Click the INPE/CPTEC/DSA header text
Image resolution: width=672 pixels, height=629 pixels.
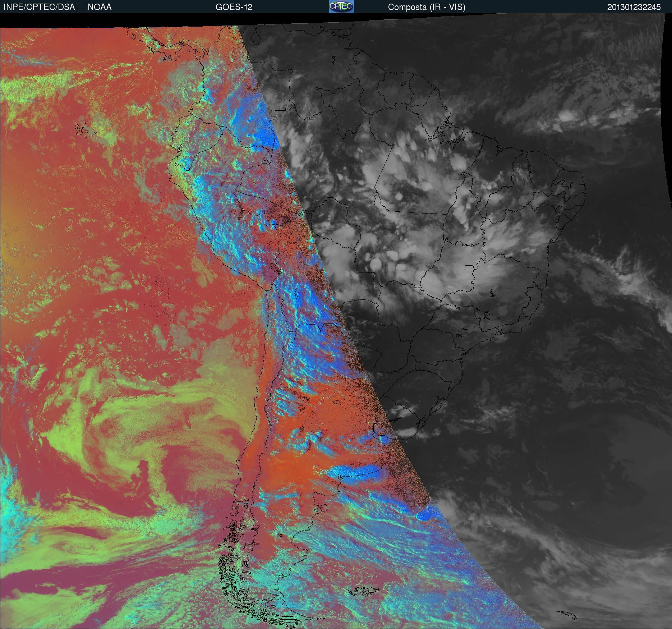tap(39, 7)
